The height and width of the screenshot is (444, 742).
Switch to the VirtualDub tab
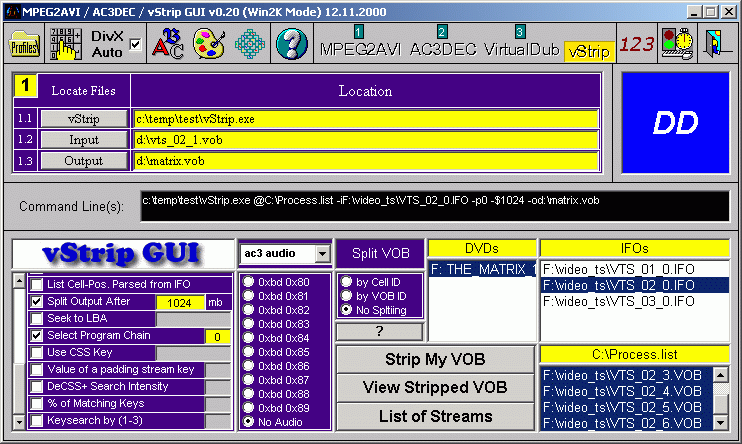tap(521, 49)
